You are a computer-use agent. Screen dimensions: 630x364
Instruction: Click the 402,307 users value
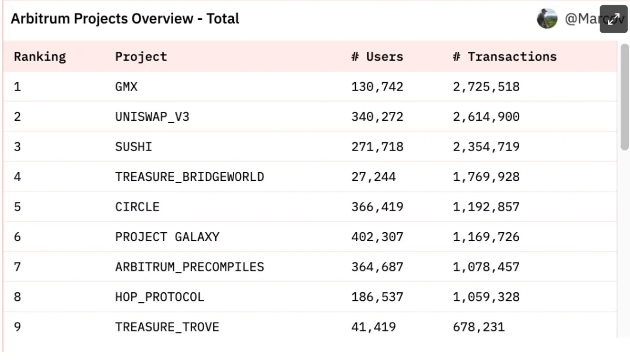coord(377,237)
